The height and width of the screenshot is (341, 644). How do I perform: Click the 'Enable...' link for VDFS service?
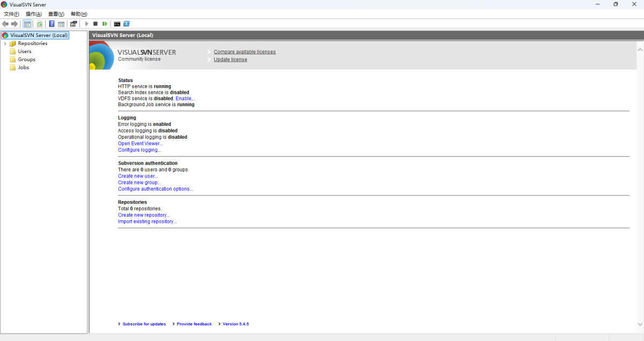click(185, 99)
